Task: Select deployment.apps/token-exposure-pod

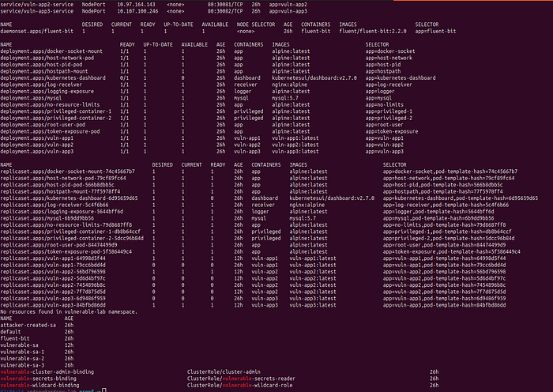Action: point(50,132)
